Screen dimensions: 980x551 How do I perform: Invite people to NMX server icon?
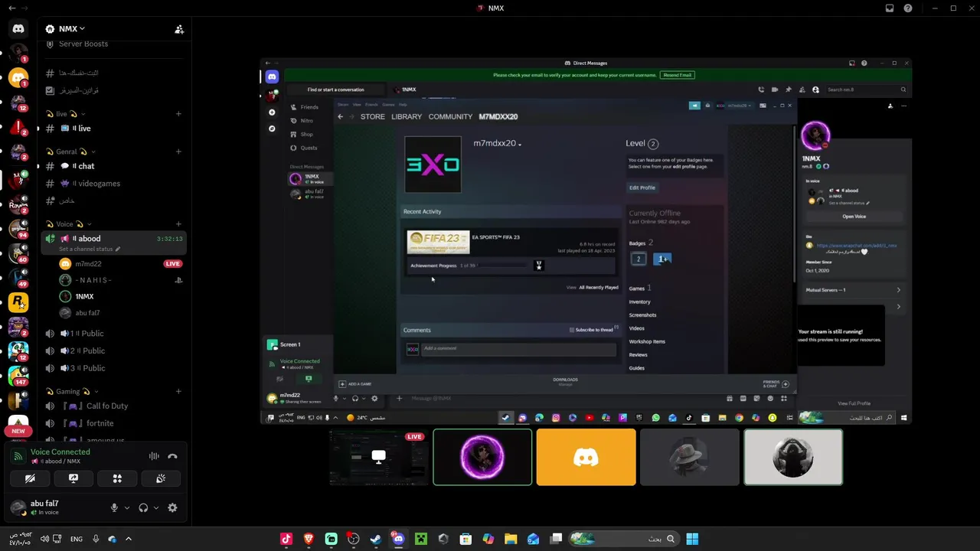click(179, 29)
